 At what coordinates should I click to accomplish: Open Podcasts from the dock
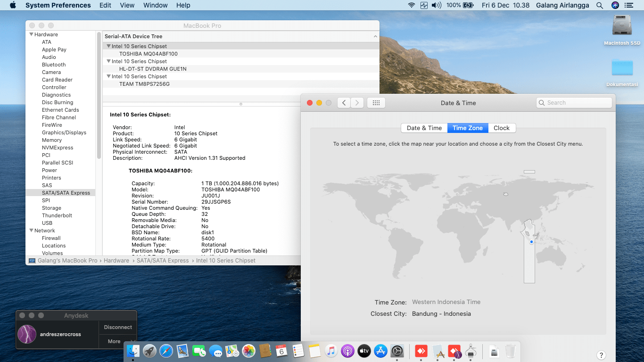point(347,351)
